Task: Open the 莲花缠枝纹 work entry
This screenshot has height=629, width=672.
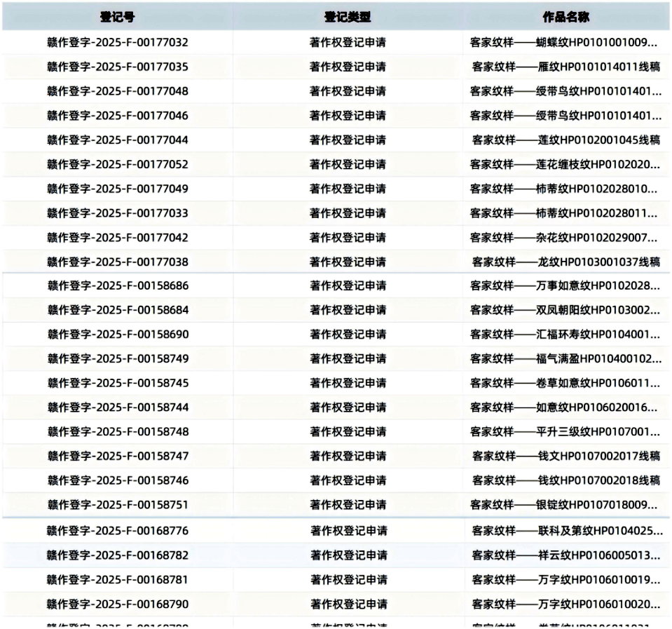Action: (x=565, y=164)
